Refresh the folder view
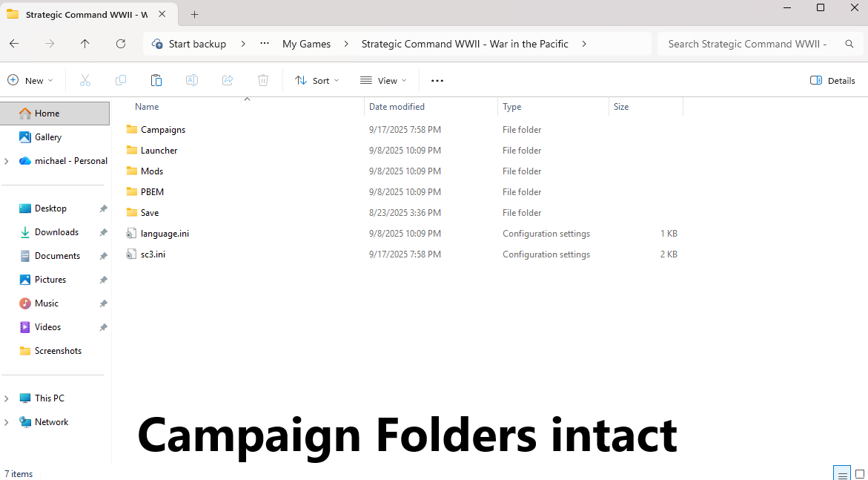 coord(120,44)
